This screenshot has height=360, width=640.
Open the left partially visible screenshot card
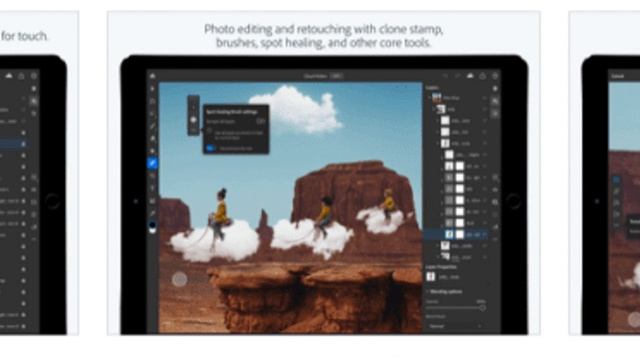pos(39,173)
